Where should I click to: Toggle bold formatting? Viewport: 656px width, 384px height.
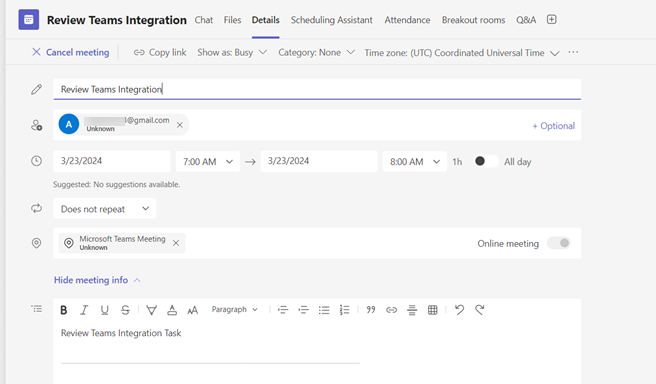[x=64, y=310]
